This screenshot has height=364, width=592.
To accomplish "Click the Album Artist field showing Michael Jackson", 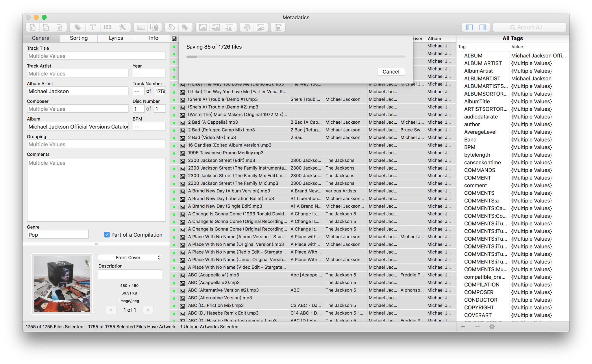I will point(77,91).
